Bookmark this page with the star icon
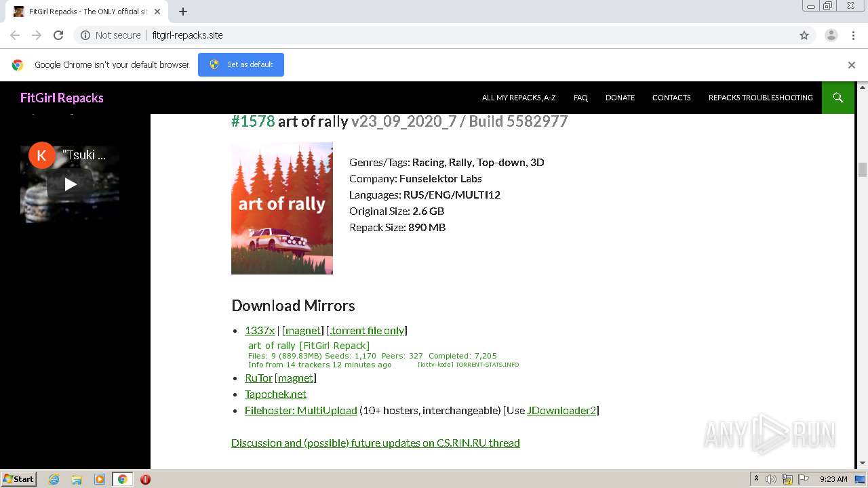The width and height of the screenshot is (868, 488). coord(804,35)
